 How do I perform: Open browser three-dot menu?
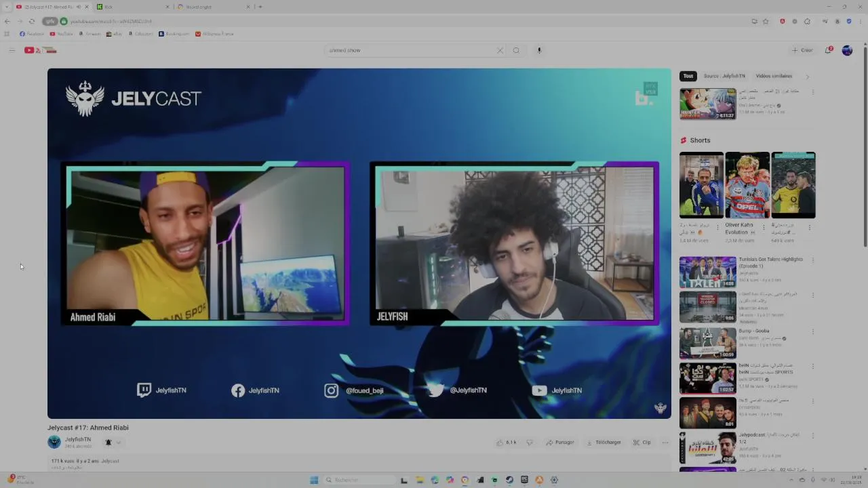(x=860, y=21)
